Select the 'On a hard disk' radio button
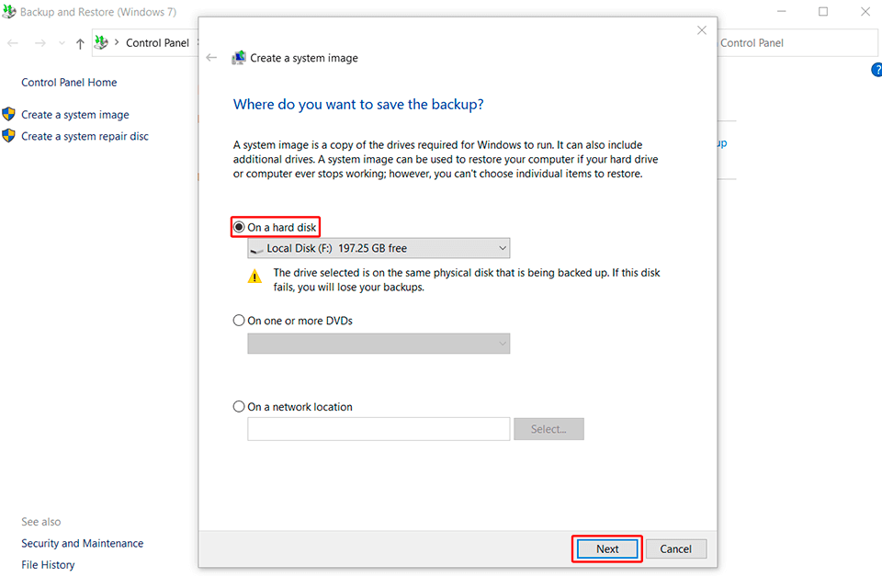 click(x=239, y=227)
